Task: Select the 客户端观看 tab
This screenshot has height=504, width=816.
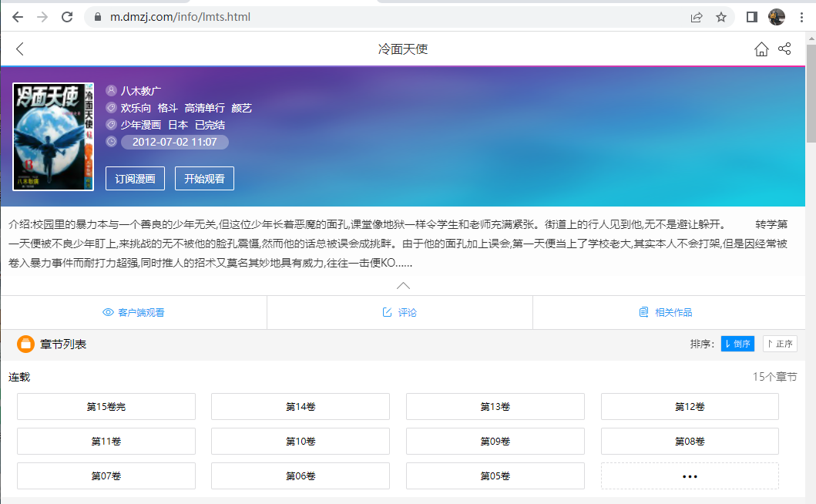Action: pyautogui.click(x=133, y=312)
